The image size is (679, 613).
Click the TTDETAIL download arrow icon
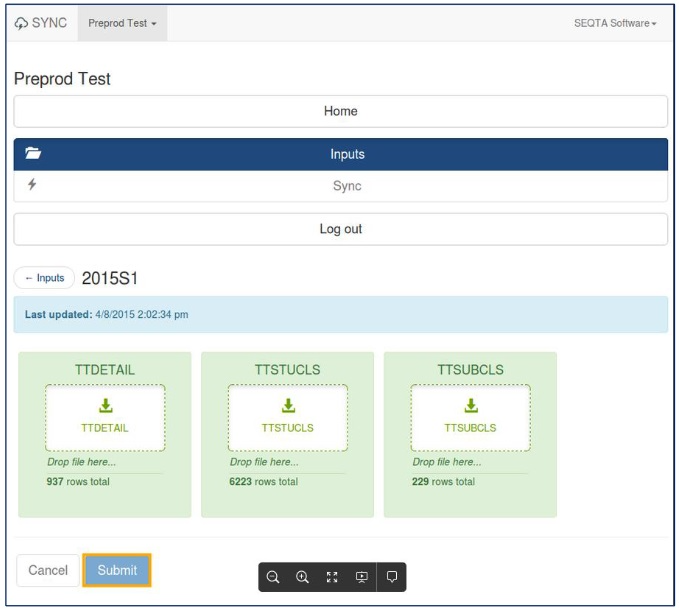point(106,406)
